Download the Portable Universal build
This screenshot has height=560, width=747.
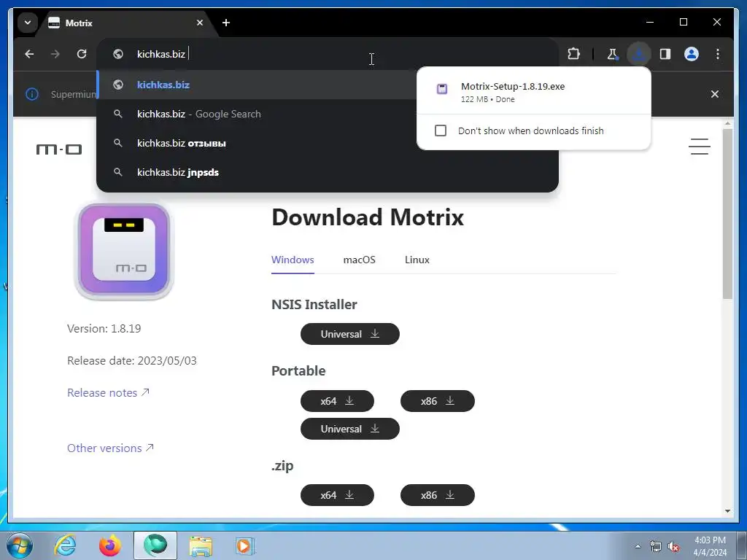[x=350, y=429]
